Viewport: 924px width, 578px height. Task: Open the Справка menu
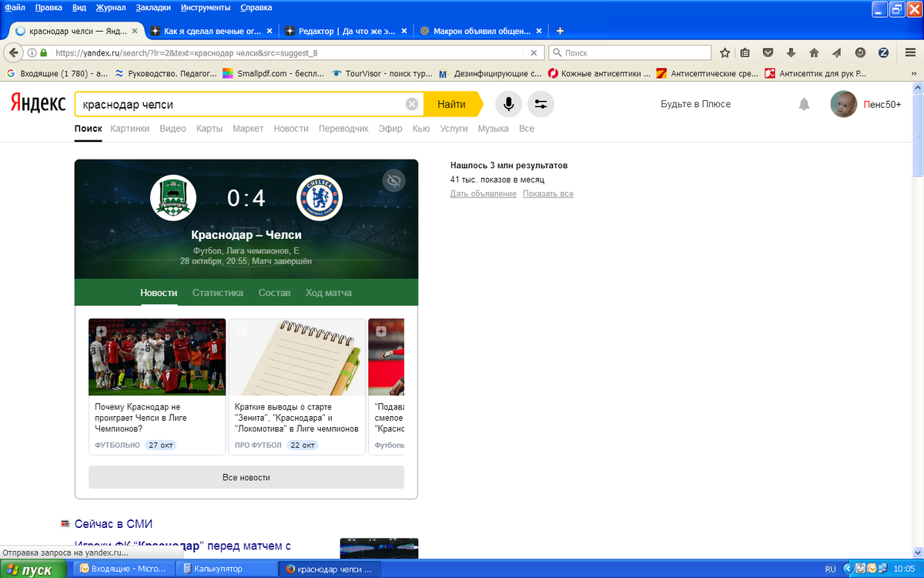pos(256,8)
